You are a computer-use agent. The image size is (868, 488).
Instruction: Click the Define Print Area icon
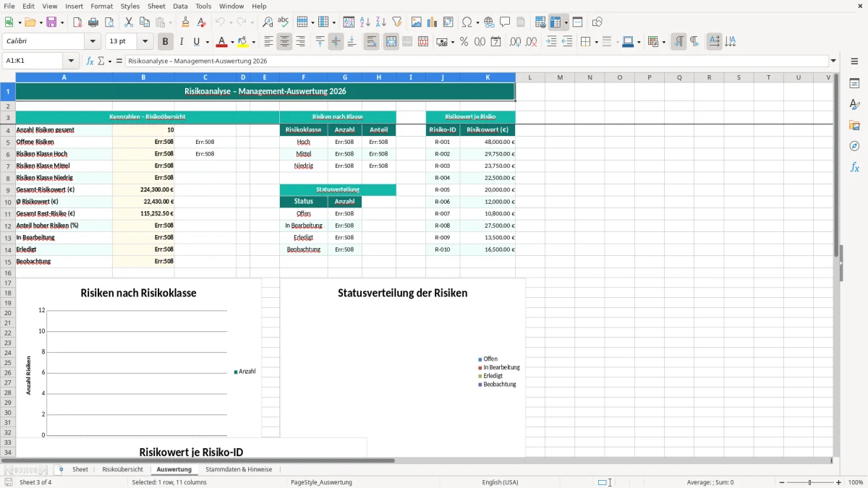[540, 22]
